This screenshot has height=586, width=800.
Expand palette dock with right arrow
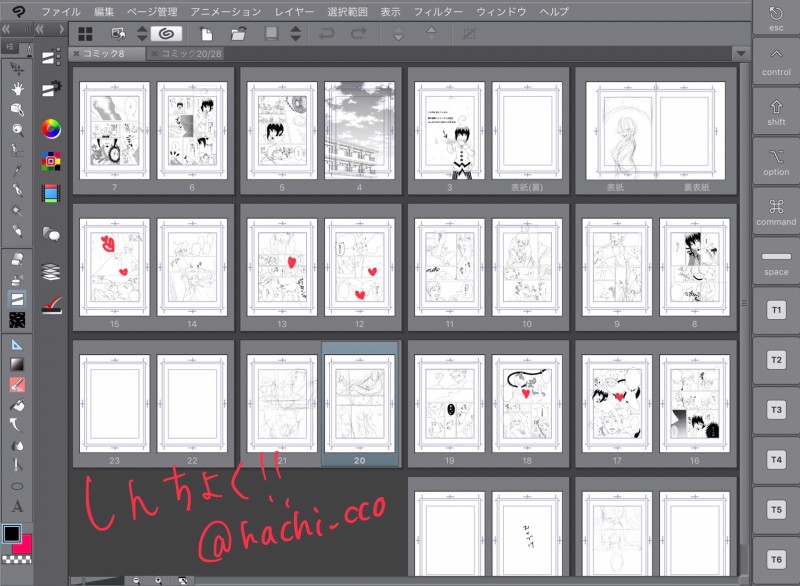[61, 30]
